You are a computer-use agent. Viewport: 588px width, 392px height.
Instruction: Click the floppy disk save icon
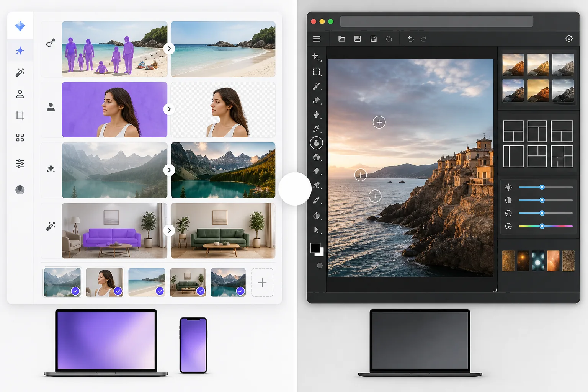point(374,39)
